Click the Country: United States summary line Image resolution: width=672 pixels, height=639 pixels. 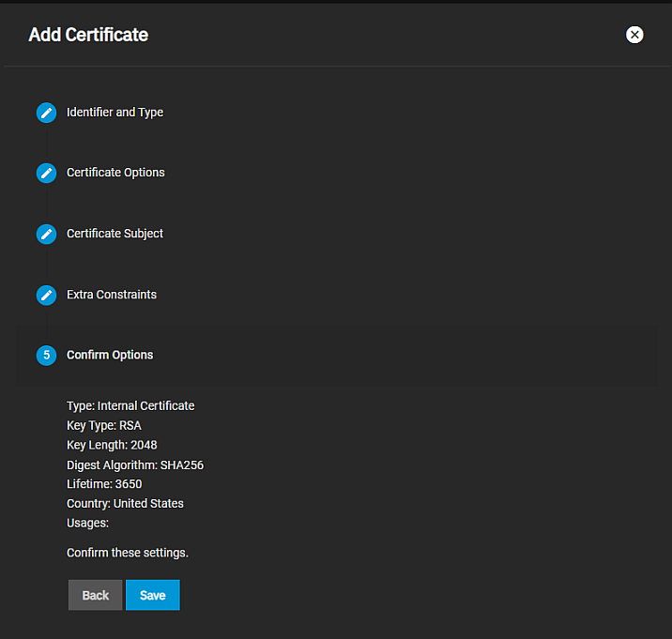(x=125, y=504)
